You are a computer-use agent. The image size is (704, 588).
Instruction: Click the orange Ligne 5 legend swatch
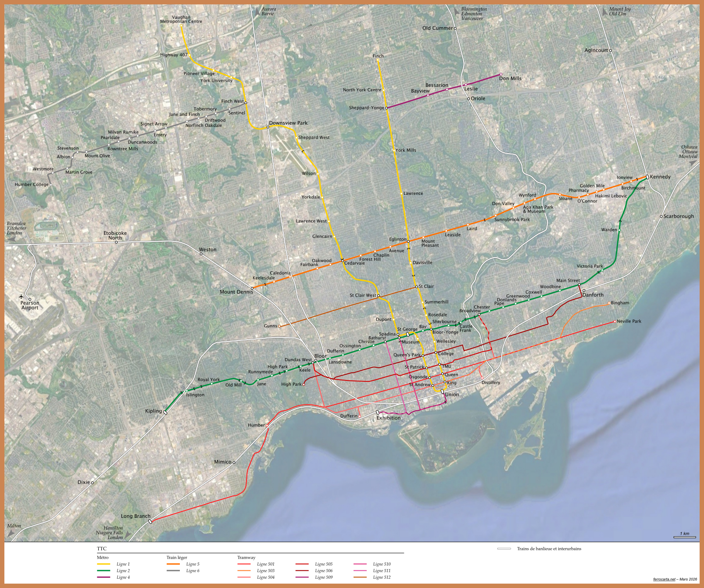(x=173, y=564)
